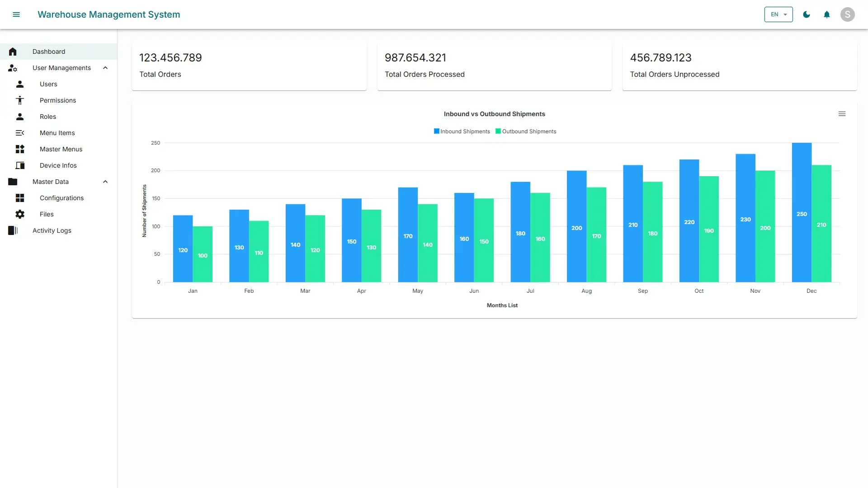
Task: Click the Device Infos icon
Action: click(20, 165)
